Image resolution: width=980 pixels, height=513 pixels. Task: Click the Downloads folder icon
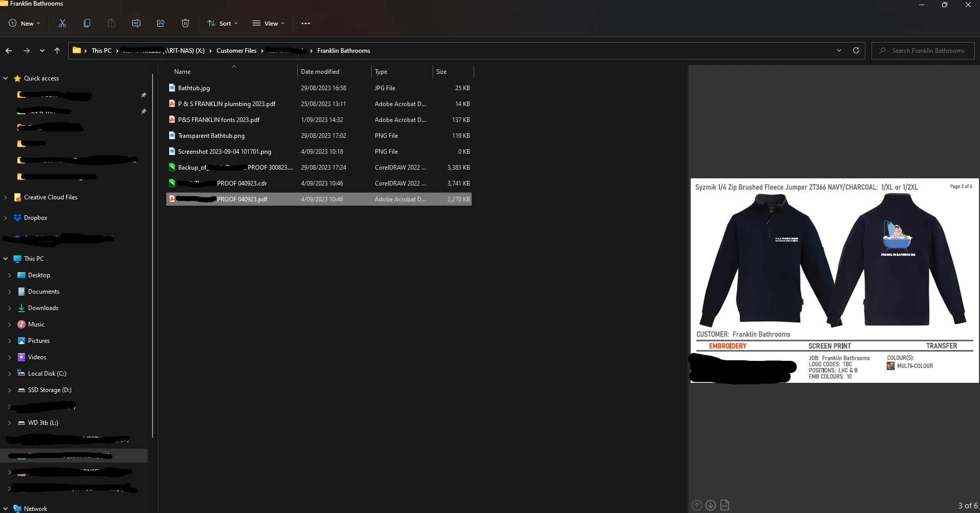(x=22, y=308)
